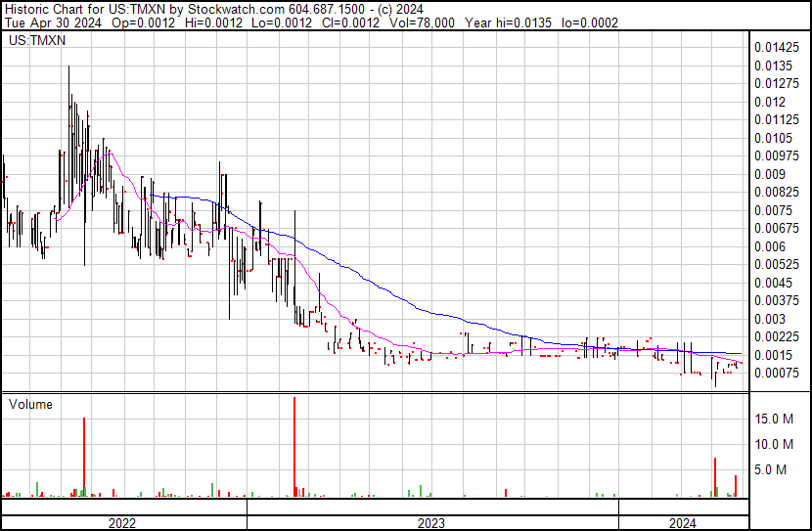Select the Tue Apr 30 2024 date text
The image size is (812, 531).
point(54,22)
